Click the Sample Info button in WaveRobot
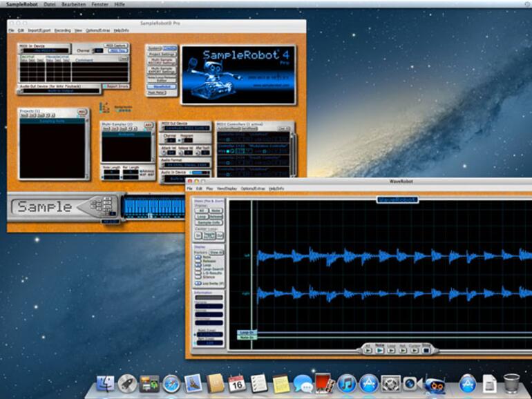Viewport: 532px width, 399px height. coord(209,223)
